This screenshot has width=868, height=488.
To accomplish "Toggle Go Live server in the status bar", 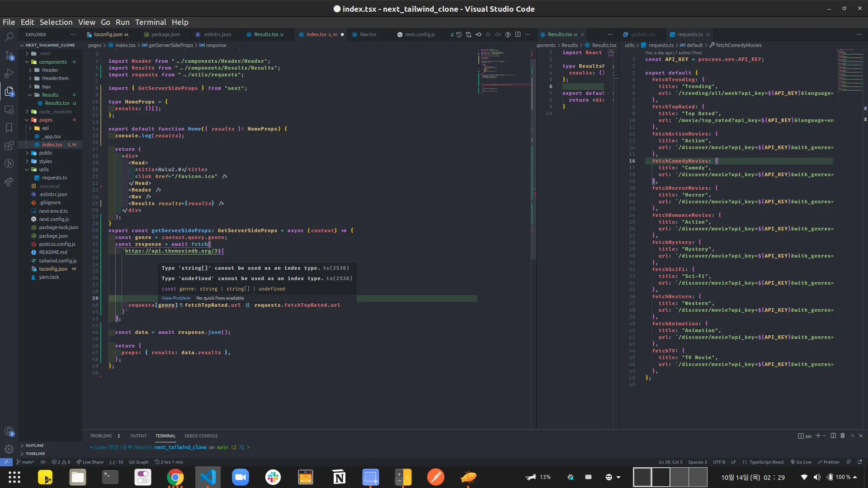I will pyautogui.click(x=801, y=462).
